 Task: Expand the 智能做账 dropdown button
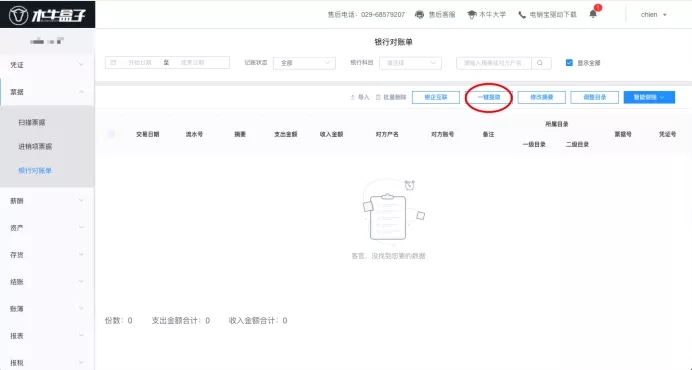649,97
